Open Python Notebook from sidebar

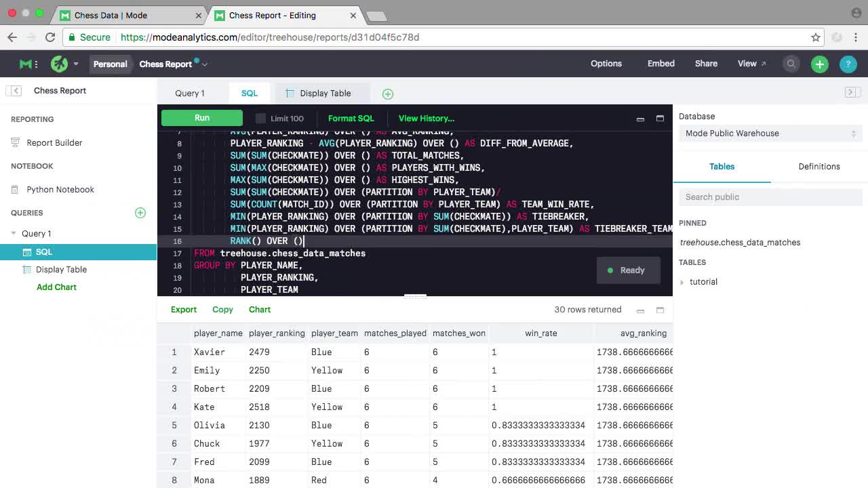point(60,190)
